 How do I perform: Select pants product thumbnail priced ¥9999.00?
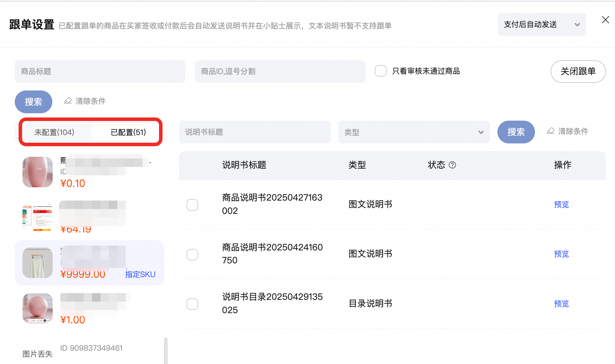pos(38,263)
